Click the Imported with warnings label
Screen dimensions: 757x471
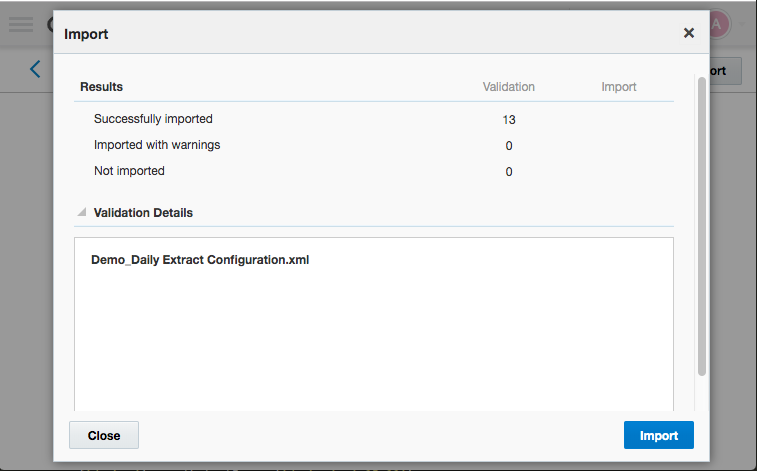click(x=157, y=145)
